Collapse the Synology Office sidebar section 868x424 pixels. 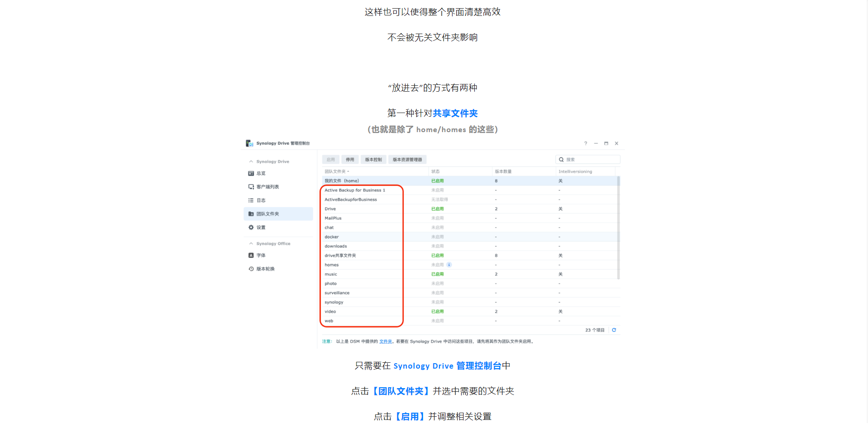click(251, 244)
